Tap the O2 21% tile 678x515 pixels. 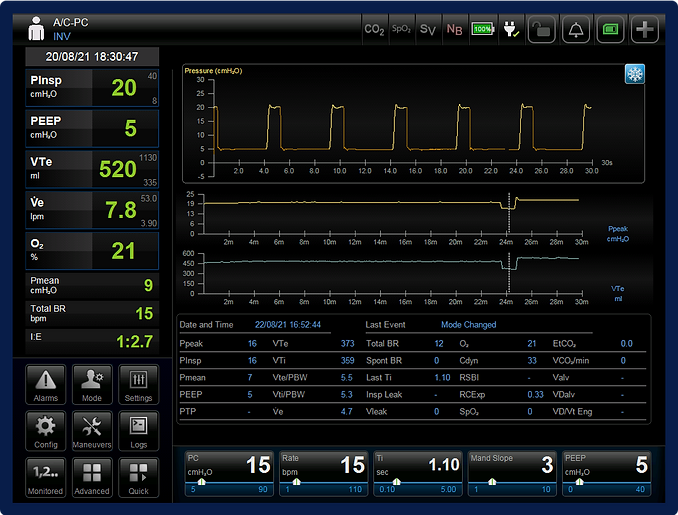(92, 251)
